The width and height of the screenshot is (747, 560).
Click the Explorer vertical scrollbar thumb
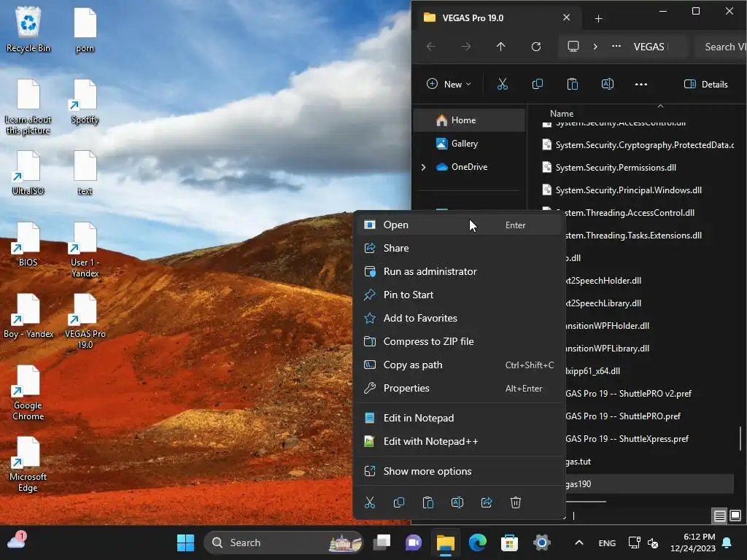(740, 438)
